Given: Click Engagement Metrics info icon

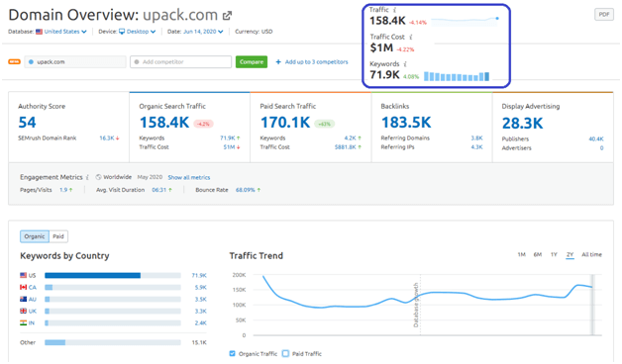Looking at the screenshot, I should tap(87, 177).
